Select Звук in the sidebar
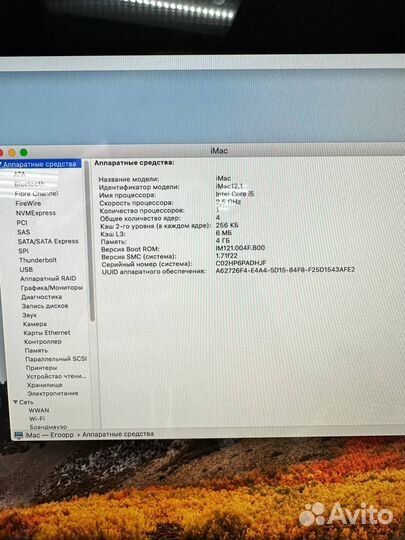 click(x=29, y=315)
